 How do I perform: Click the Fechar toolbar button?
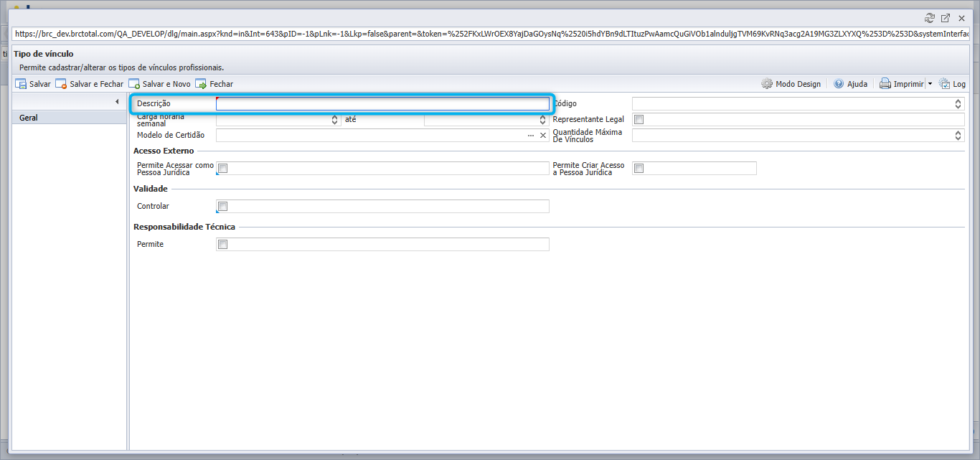click(214, 84)
